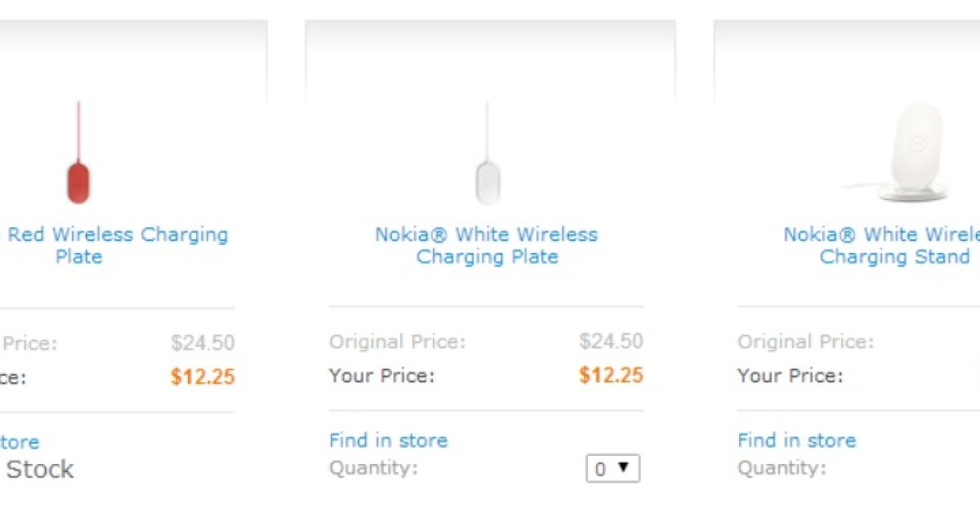Click the Original Price label of White Charging Plate
This screenshot has height=513, width=980.
(x=397, y=341)
